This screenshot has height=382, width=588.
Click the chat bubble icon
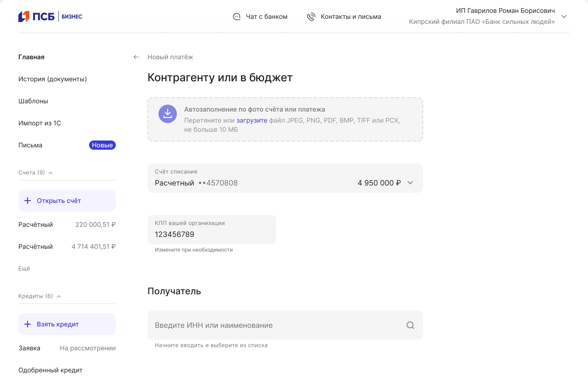[x=236, y=17]
